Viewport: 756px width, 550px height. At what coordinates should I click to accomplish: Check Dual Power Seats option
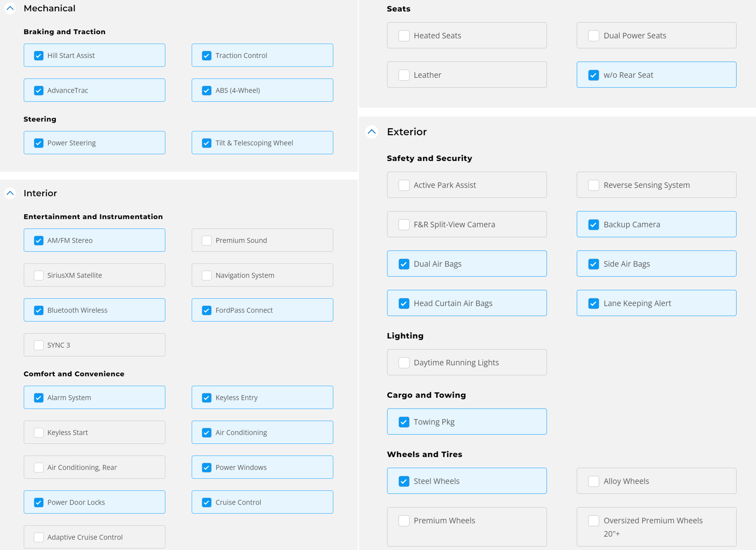click(593, 36)
